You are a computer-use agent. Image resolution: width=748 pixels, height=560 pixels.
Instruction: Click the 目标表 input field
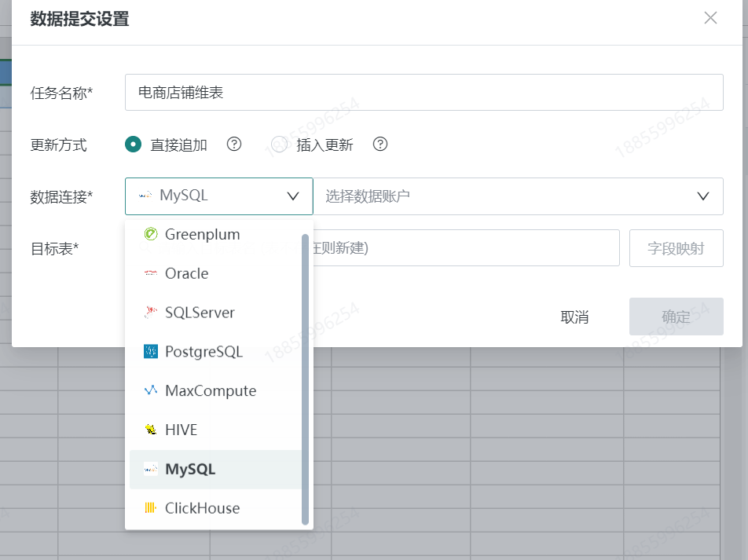coord(465,248)
